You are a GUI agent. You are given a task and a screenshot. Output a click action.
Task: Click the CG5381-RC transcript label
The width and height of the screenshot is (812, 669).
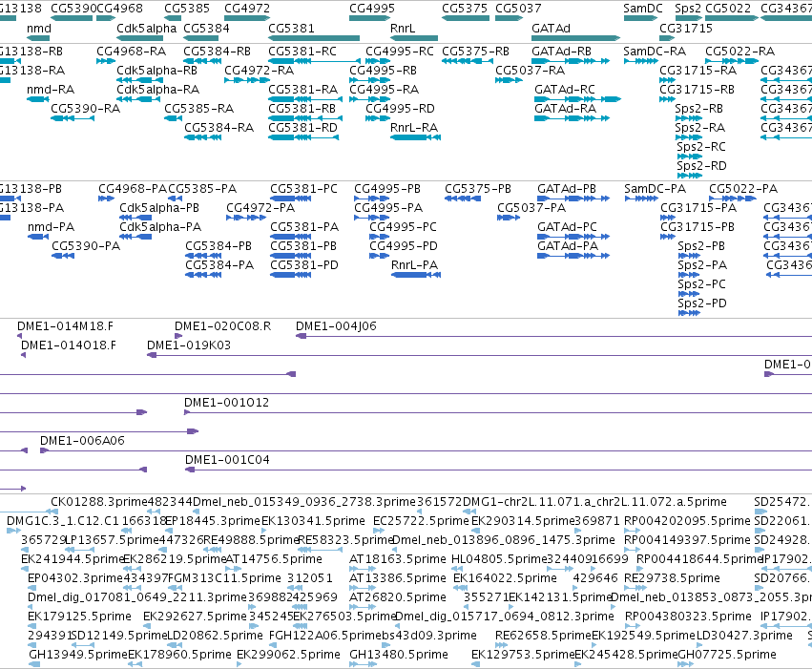pyautogui.click(x=302, y=52)
